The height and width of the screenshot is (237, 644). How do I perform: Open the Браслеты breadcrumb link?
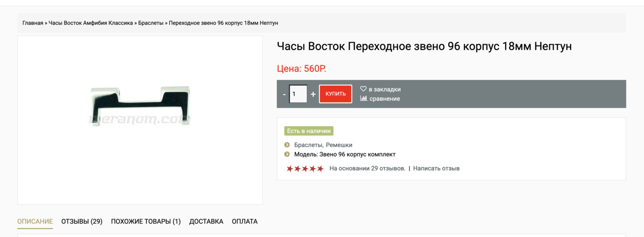(151, 23)
